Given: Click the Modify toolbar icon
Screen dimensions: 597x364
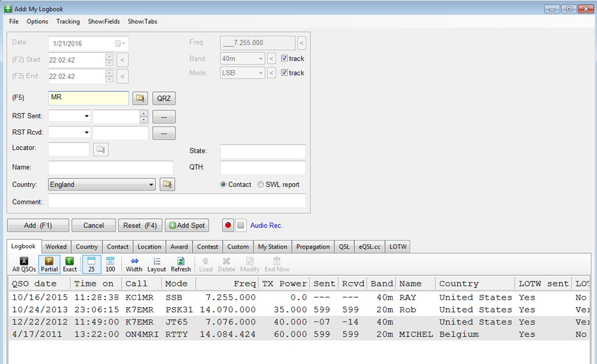Looking at the screenshot, I should (250, 264).
